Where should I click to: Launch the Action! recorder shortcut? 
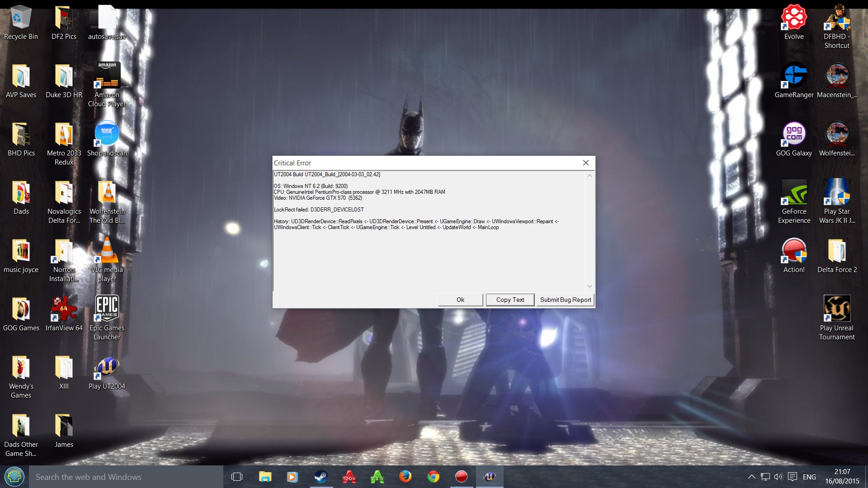pos(794,256)
